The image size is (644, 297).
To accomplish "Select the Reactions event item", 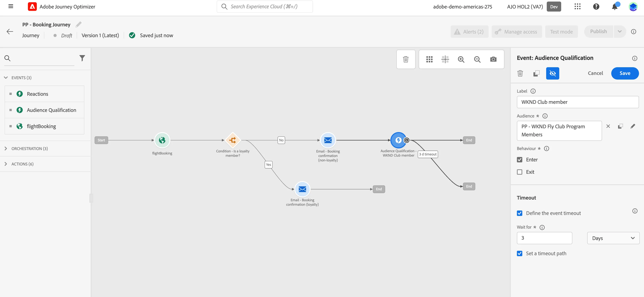I will [44, 94].
